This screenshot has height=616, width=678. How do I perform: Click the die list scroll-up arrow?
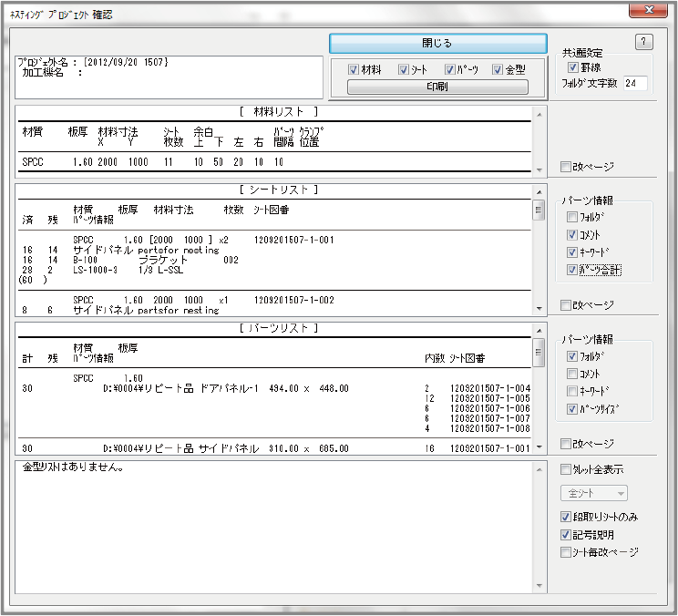click(539, 469)
